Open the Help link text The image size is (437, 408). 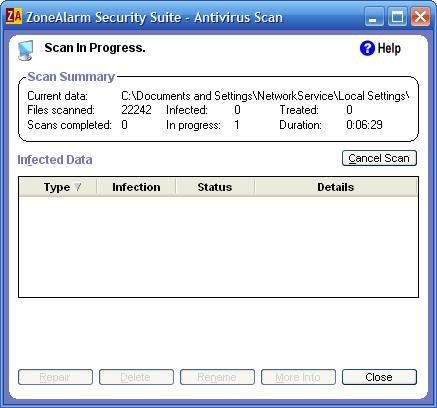[389, 48]
